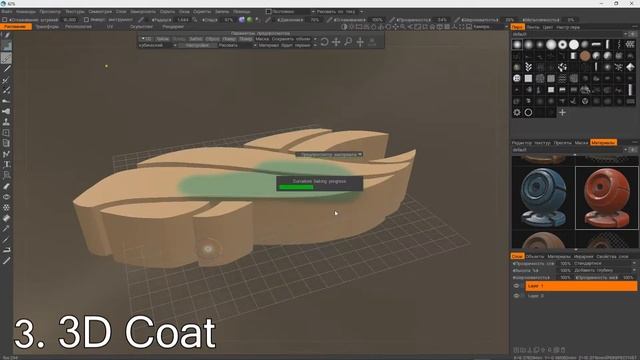Select the eraser tool in left toolbar
This screenshot has width=640, height=360.
coord(7,186)
